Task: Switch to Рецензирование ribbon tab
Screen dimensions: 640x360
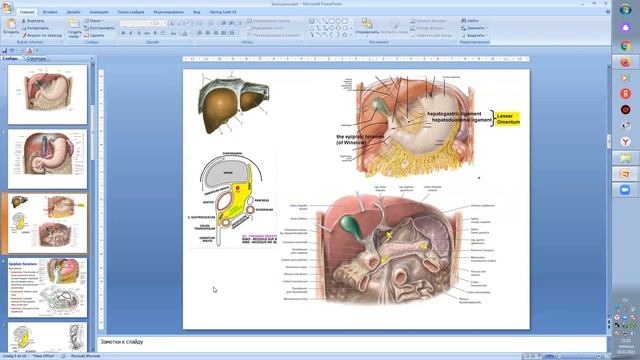Action: 169,12
